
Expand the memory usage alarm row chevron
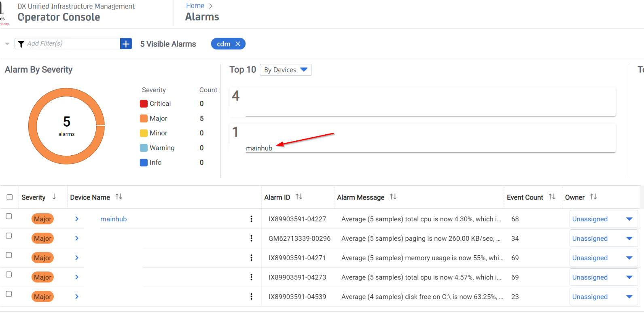coord(77,258)
